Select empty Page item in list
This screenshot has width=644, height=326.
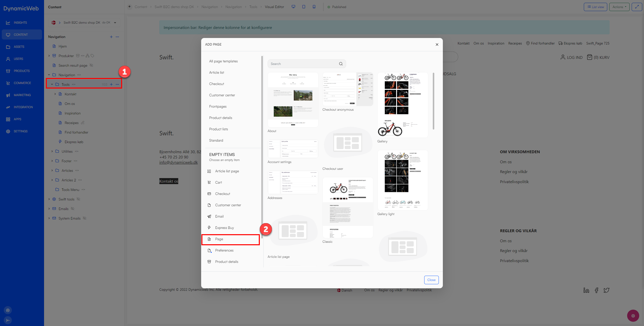(219, 239)
